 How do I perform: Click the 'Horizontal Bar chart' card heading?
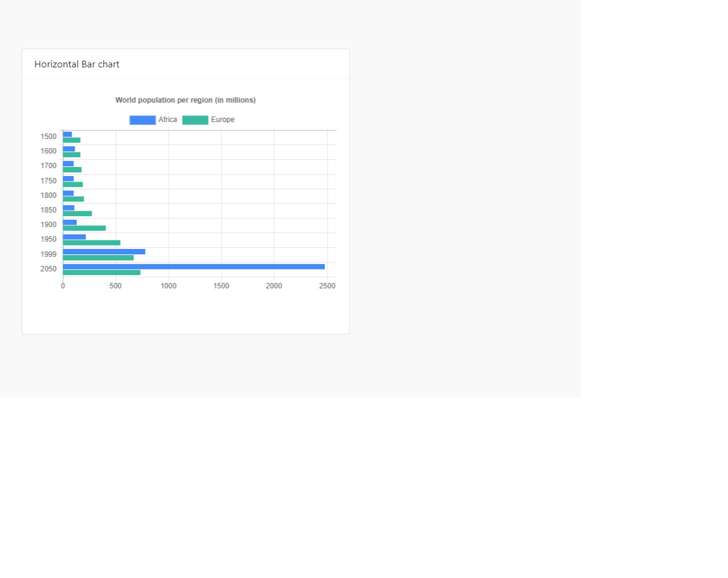coord(77,64)
